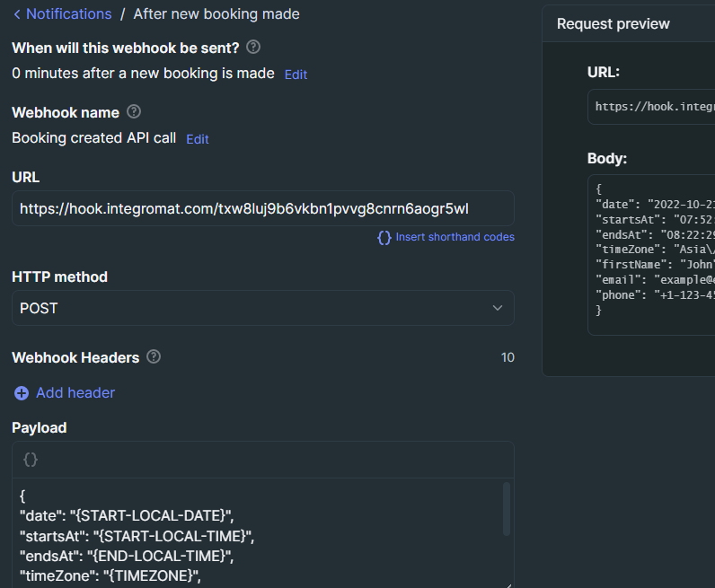Screen dimensions: 715x588
Task: Click the braces icon beside Insert shorthand codes
Action: (x=384, y=237)
